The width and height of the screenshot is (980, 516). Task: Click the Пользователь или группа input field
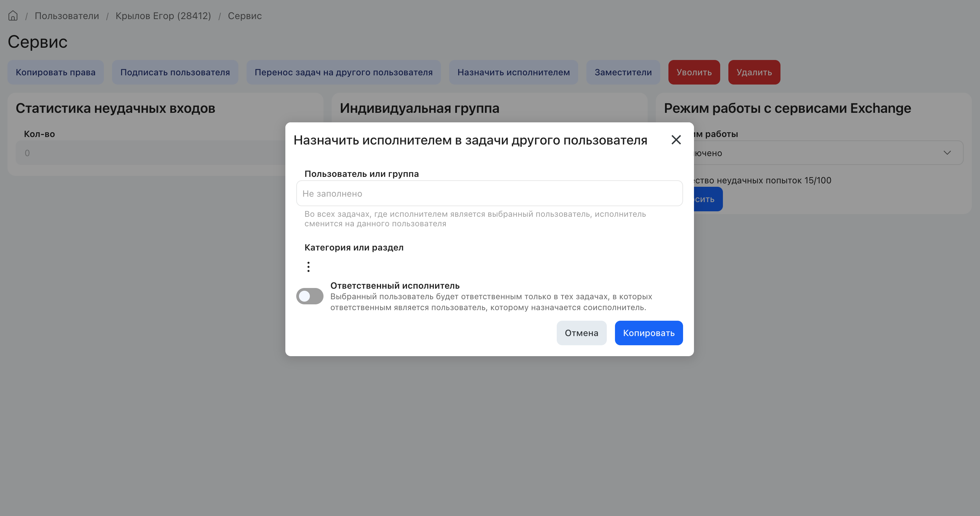(x=489, y=194)
